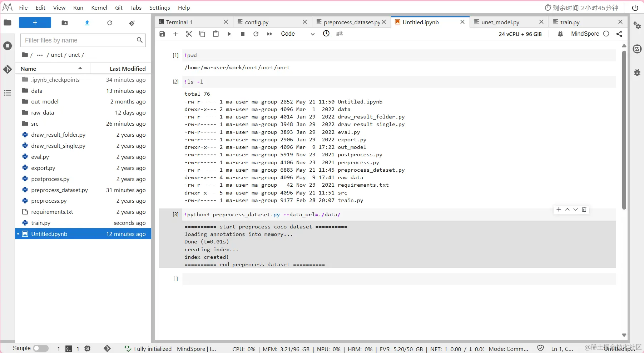The width and height of the screenshot is (644, 353).
Task: Save the notebook with the disk icon
Action: coord(162,34)
